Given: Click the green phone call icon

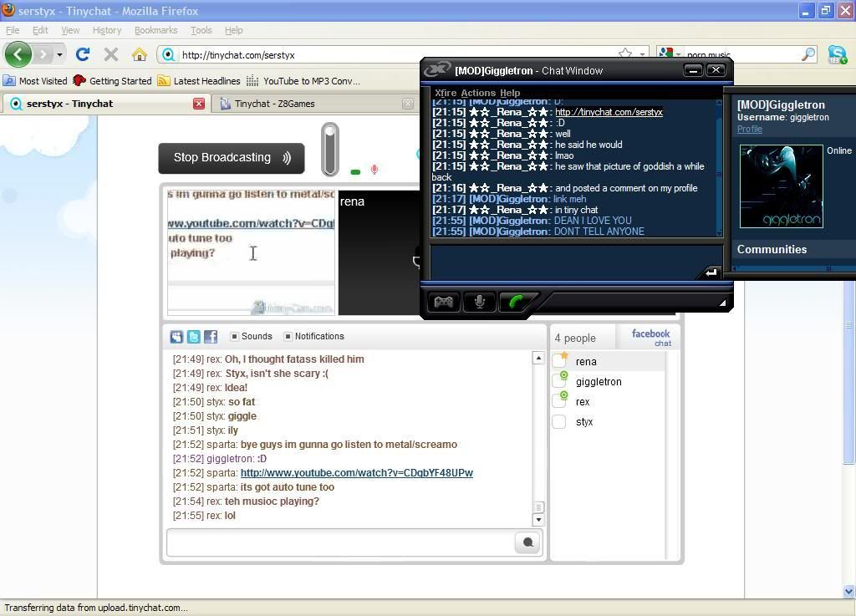Looking at the screenshot, I should coord(516,302).
